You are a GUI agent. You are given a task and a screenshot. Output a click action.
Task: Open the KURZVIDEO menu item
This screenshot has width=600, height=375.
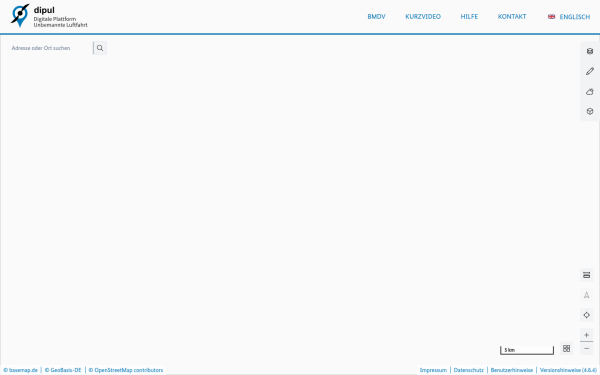423,16
